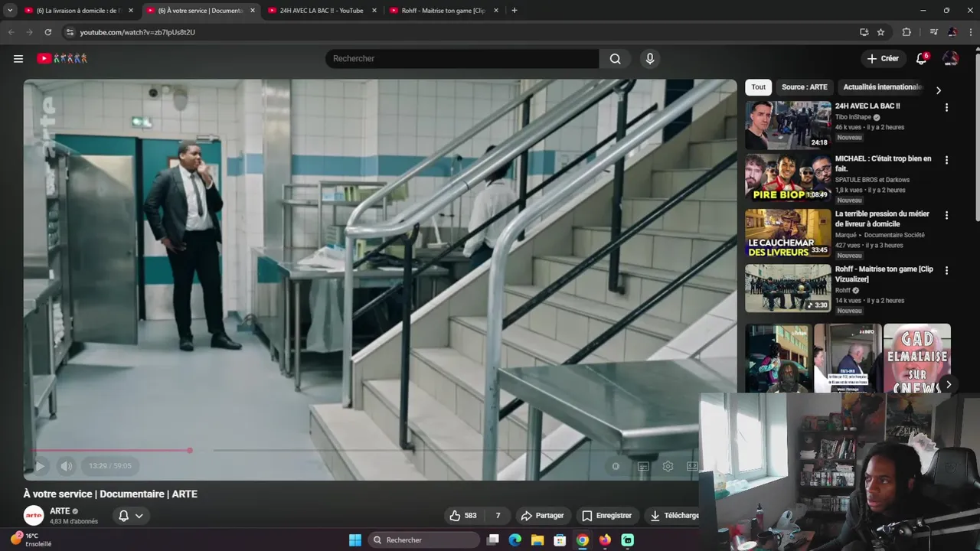Open Le cauchemar des livreurs thumbnail
This screenshot has width=980, height=551.
[788, 233]
